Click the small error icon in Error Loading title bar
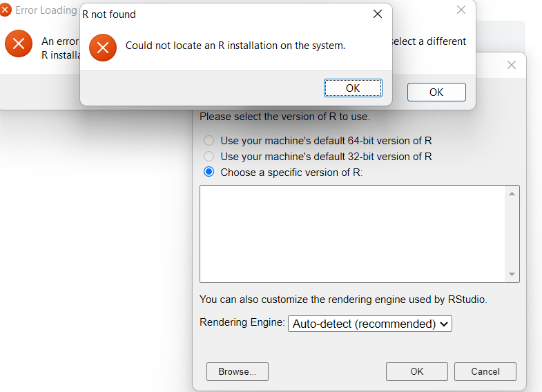The height and width of the screenshot is (392, 542). coord(5,10)
